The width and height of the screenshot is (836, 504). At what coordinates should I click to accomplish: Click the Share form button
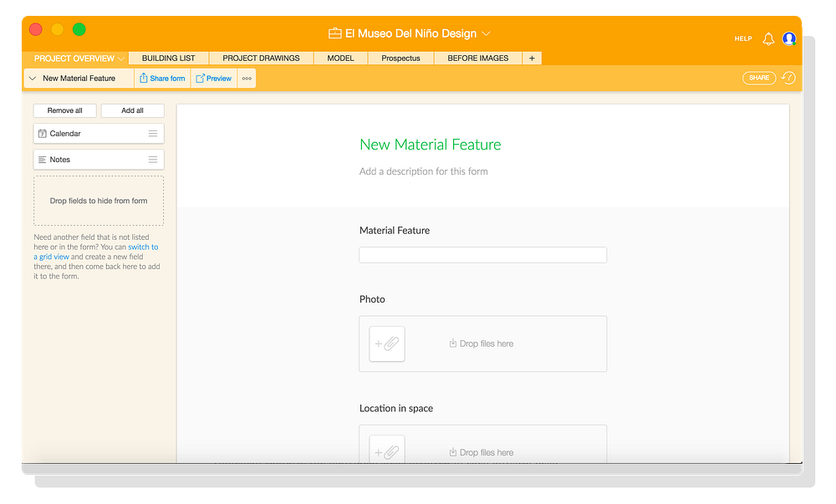[x=163, y=79]
